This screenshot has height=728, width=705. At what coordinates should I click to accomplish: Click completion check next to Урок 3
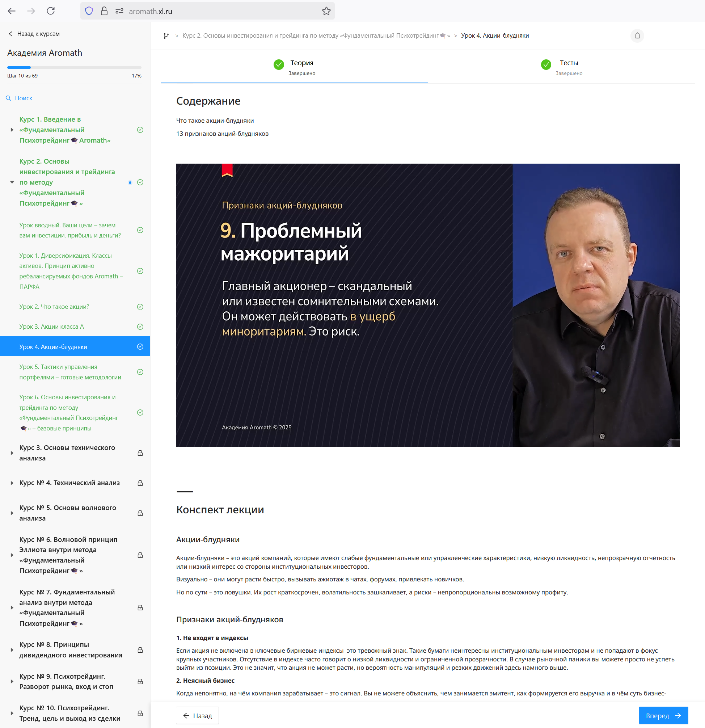(x=140, y=327)
